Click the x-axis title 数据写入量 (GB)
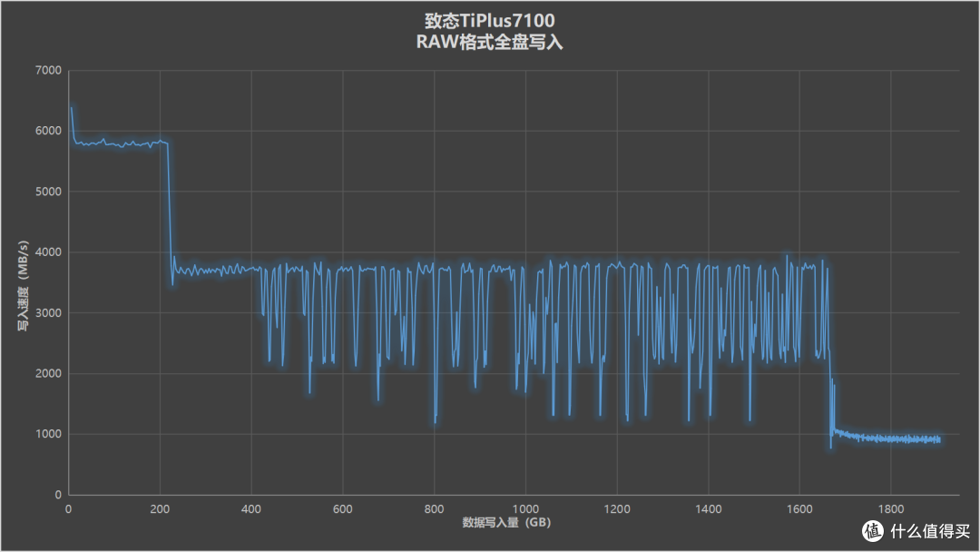Image resolution: width=980 pixels, height=552 pixels. click(x=506, y=523)
